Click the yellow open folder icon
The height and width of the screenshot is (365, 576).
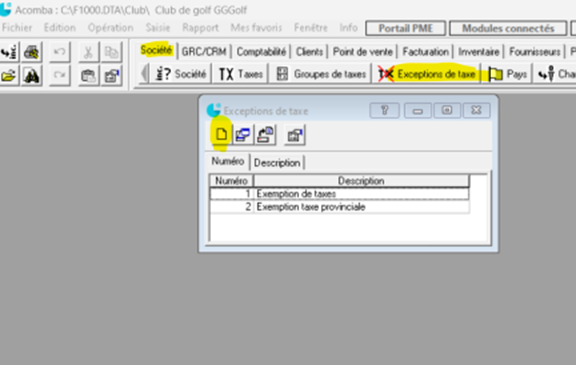[x=9, y=76]
